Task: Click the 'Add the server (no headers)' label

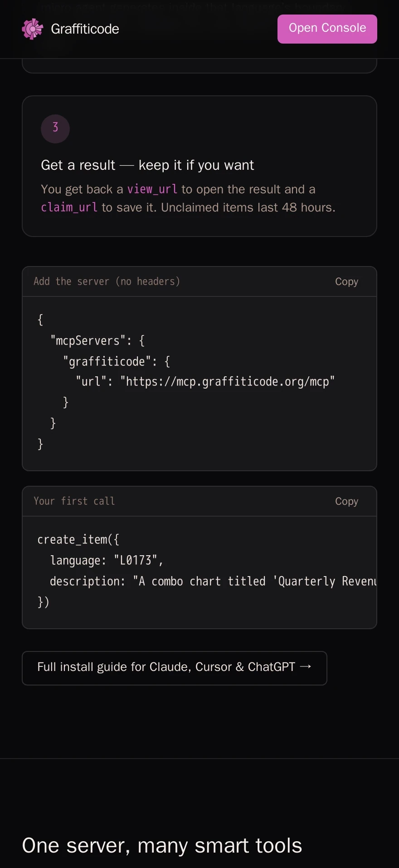Action: pyautogui.click(x=107, y=281)
